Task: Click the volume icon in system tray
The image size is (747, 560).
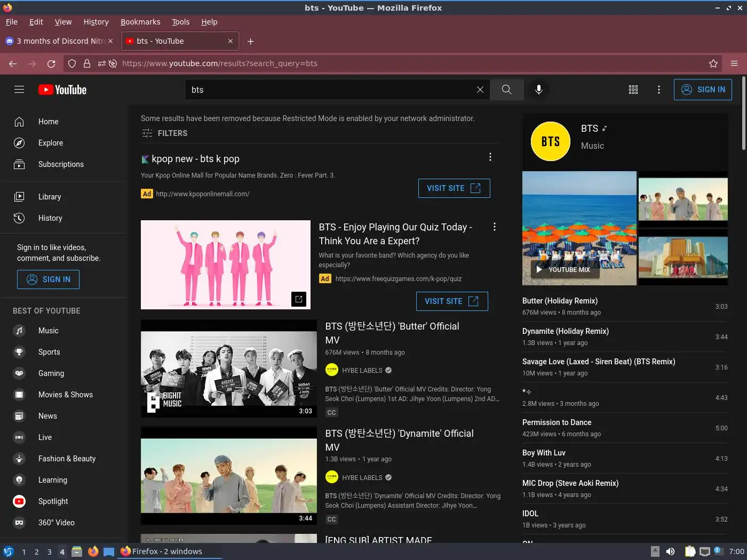Action: (671, 551)
